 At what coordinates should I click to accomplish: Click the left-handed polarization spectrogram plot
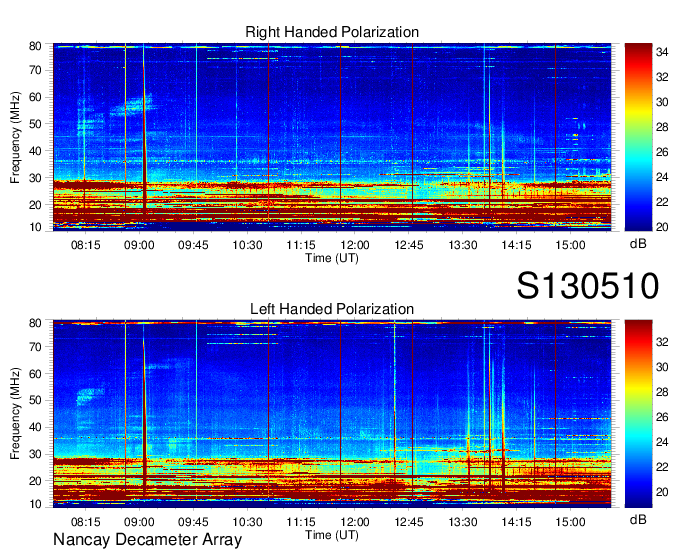pyautogui.click(x=332, y=414)
